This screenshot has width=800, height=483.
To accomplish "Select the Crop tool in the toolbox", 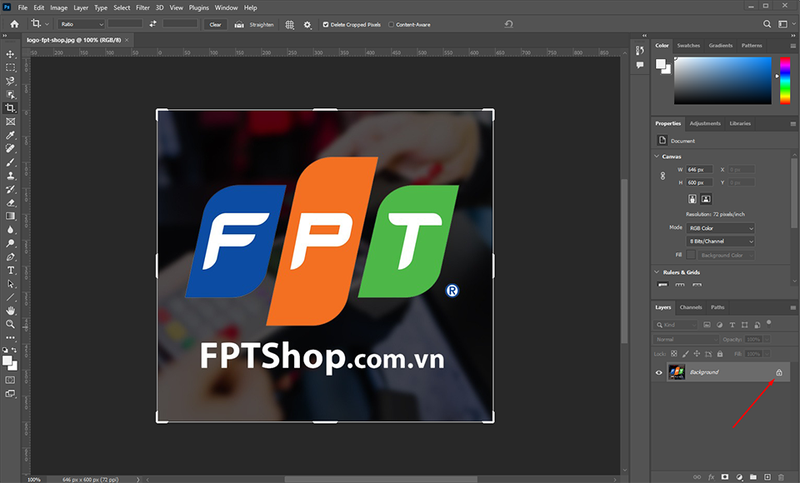I will pyautogui.click(x=10, y=108).
